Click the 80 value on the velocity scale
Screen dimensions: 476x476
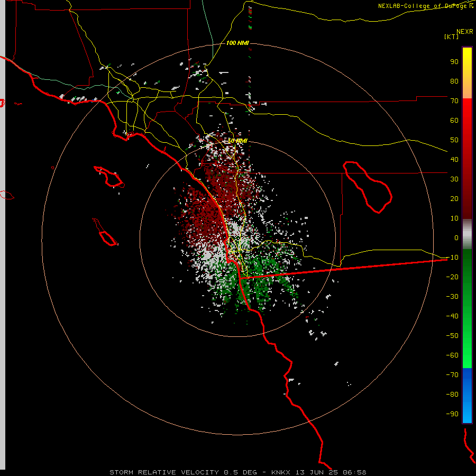pyautogui.click(x=454, y=81)
